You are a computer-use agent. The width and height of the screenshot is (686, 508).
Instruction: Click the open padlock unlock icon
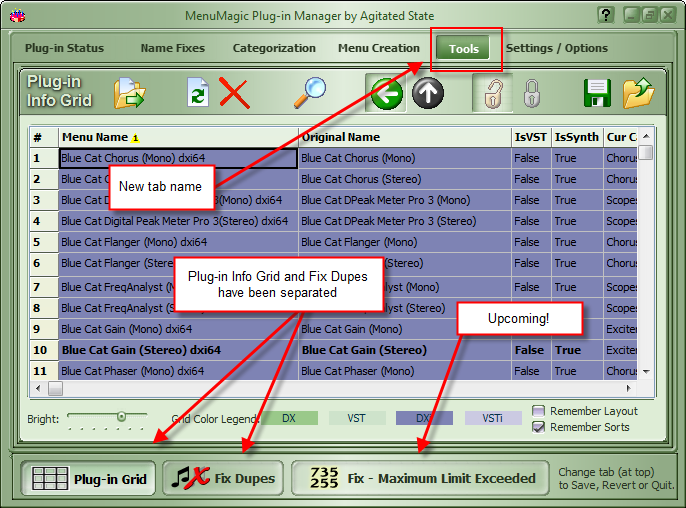(x=493, y=93)
